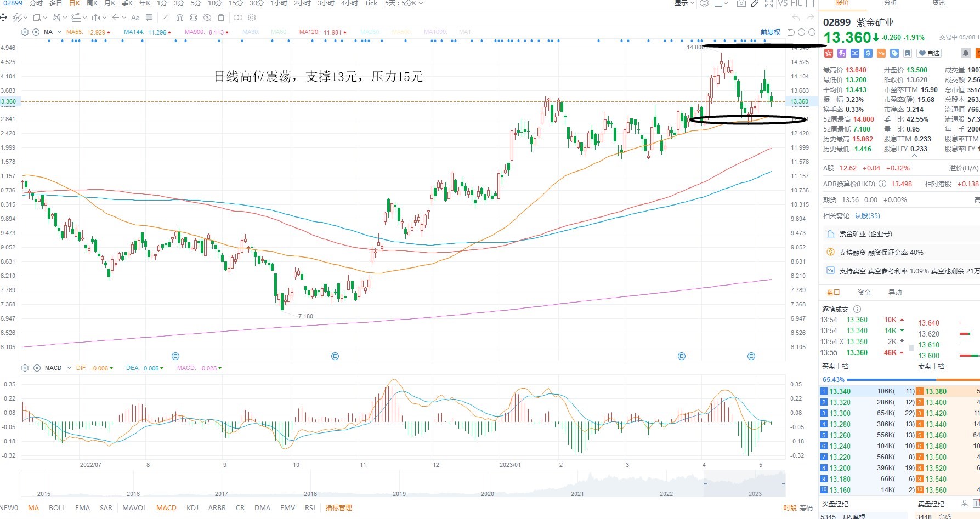Click the Hong Kong market flag badge
Image resolution: width=980 pixels, height=519 pixels.
[x=829, y=53]
